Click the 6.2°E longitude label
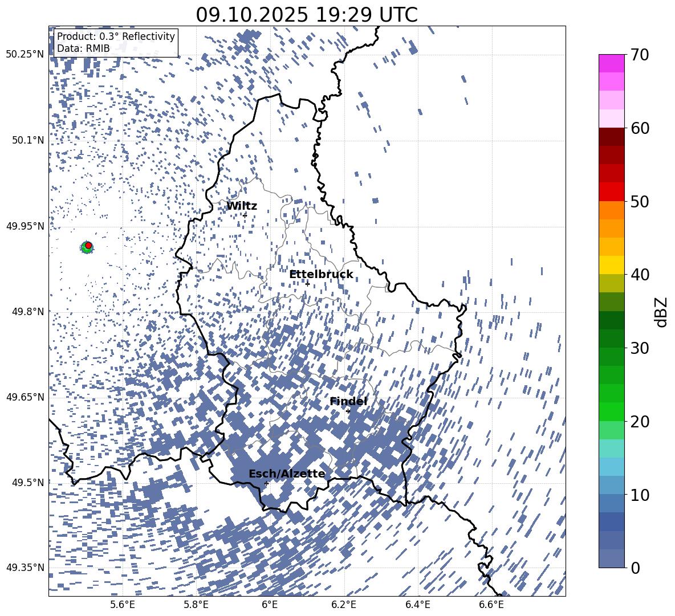 pyautogui.click(x=344, y=605)
